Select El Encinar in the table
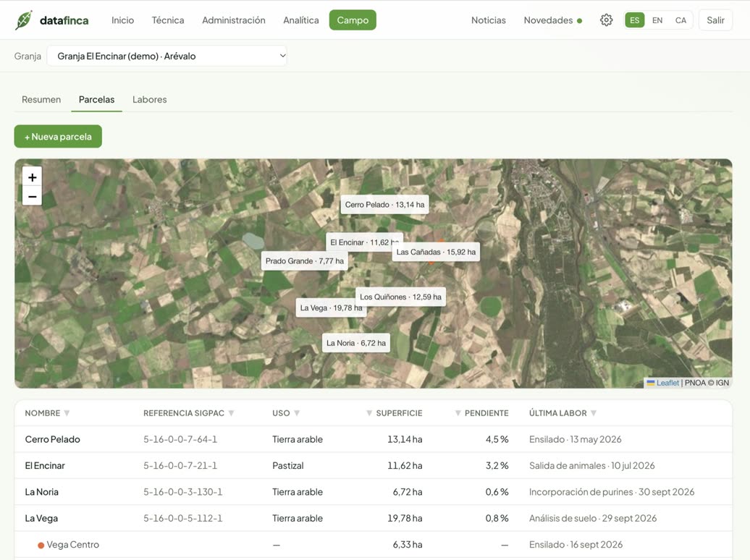This screenshot has width=750, height=560. [x=45, y=466]
